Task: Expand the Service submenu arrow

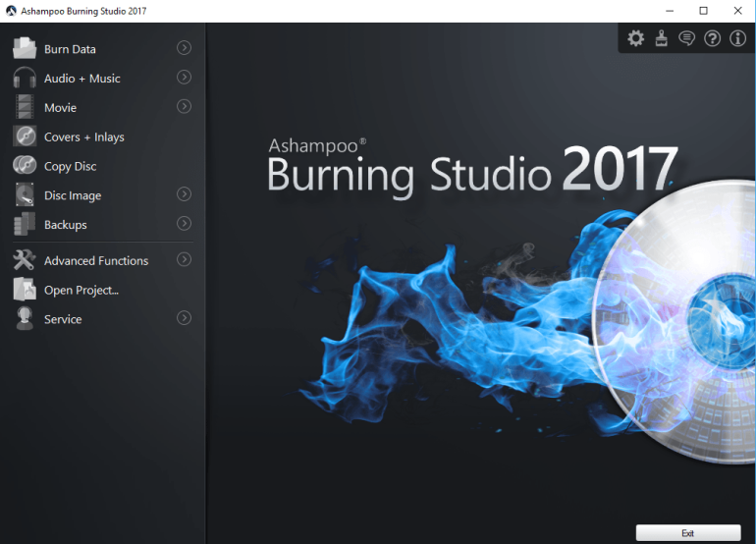Action: click(x=184, y=318)
